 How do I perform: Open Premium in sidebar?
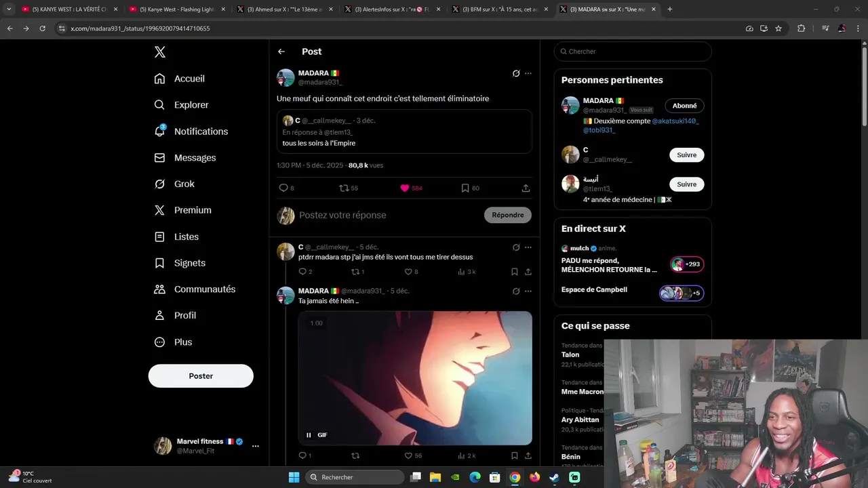(x=183, y=210)
